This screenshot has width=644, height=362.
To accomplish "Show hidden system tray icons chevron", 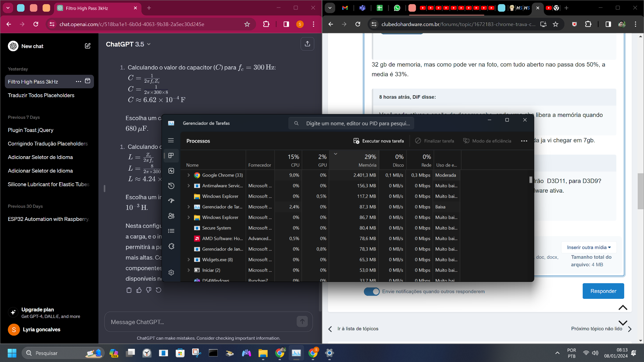I will tap(557, 353).
